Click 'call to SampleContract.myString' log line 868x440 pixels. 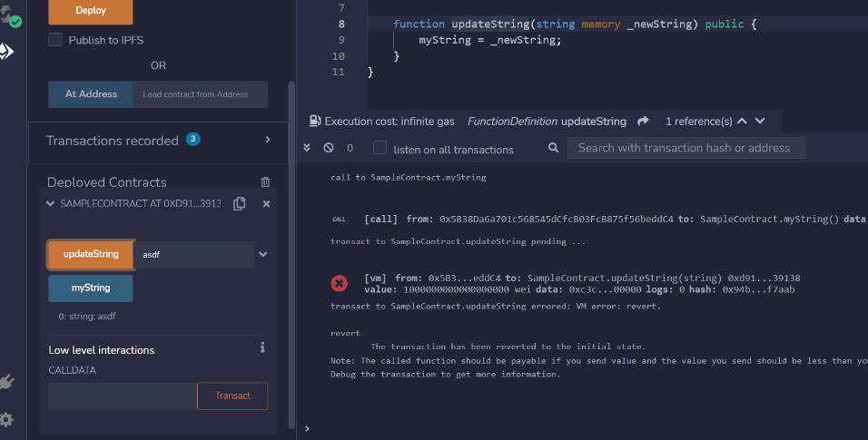[408, 177]
